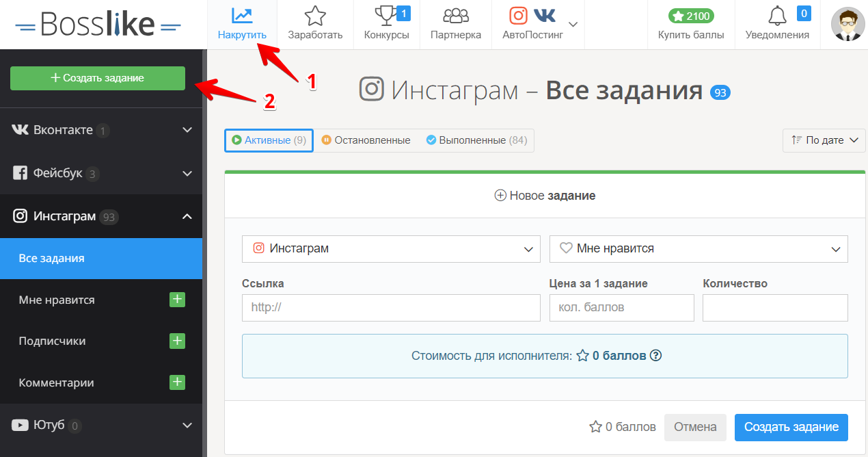Expand the Фейсбук sidebar section
The height and width of the screenshot is (457, 868).
coord(101,173)
